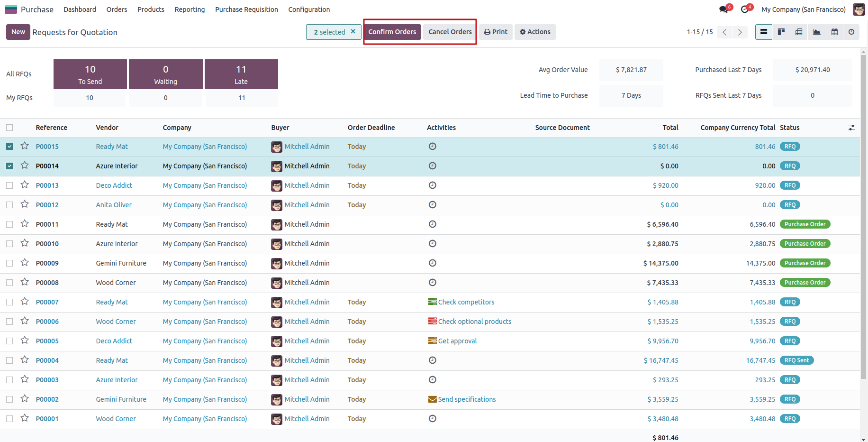Open the Actions dropdown menu
868x442 pixels.
click(x=535, y=32)
